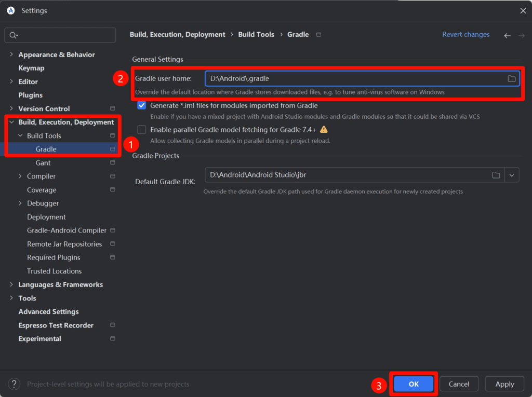Collapse the Build Tools tree node
The image size is (532, 397).
coord(20,136)
